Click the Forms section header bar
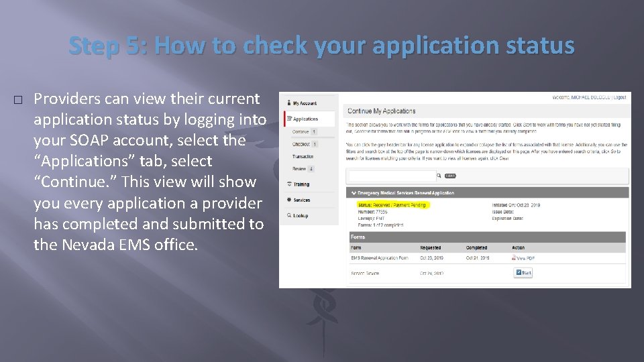The image size is (644, 362). tap(488, 237)
